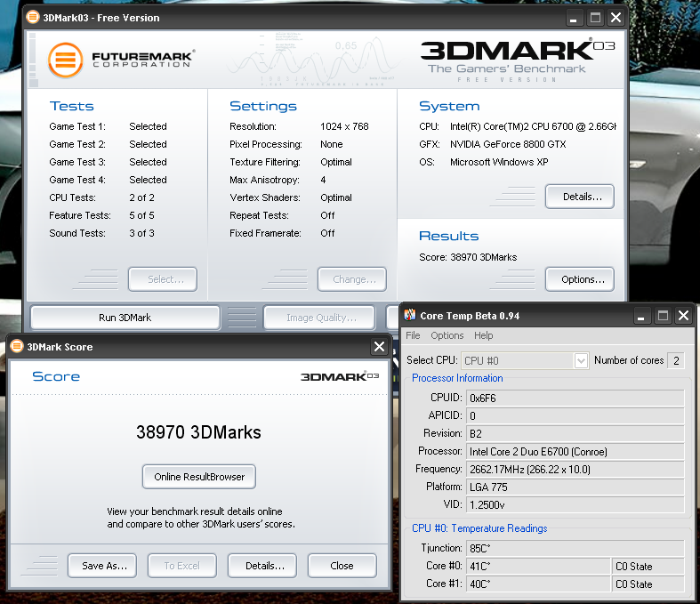
Task: Close the 3DMark03 main window
Action: pyautogui.click(x=616, y=18)
